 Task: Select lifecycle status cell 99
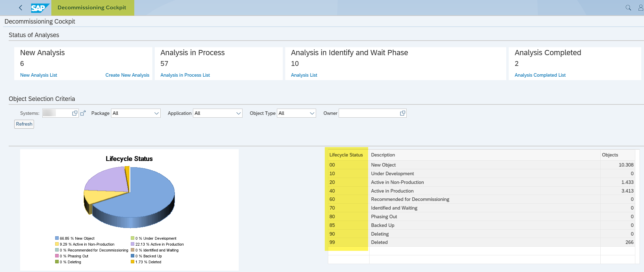(348, 242)
